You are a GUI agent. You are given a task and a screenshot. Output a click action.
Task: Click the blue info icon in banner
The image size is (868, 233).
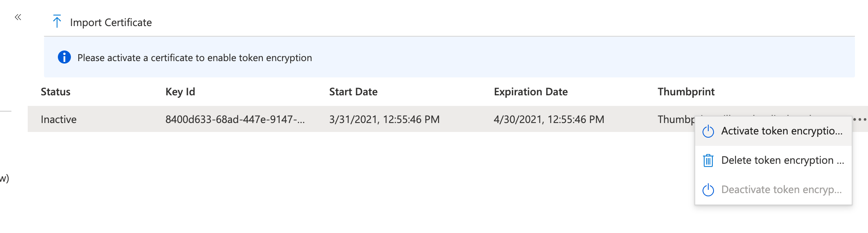[64, 57]
